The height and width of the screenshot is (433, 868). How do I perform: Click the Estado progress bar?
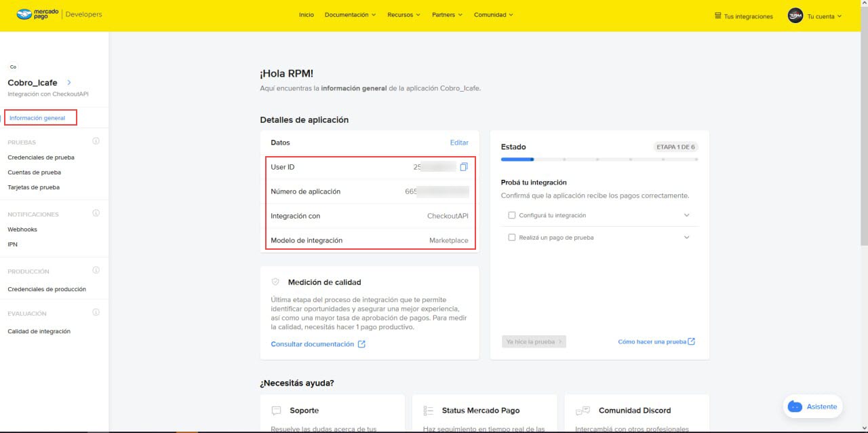pyautogui.click(x=599, y=159)
